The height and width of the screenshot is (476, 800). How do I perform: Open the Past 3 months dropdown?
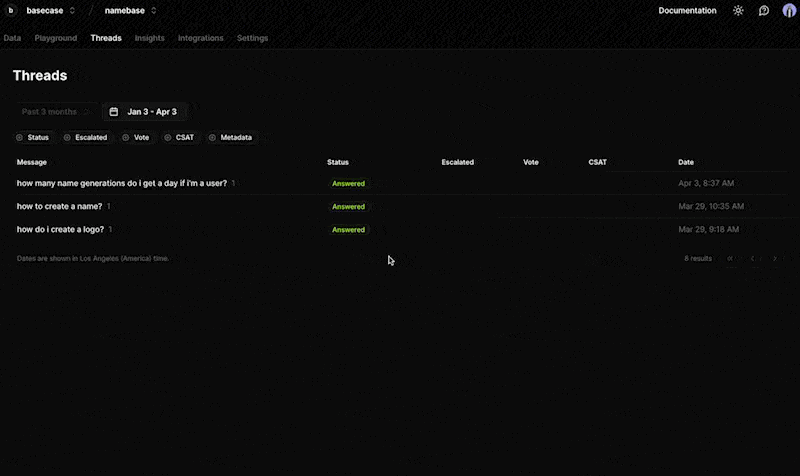point(55,112)
